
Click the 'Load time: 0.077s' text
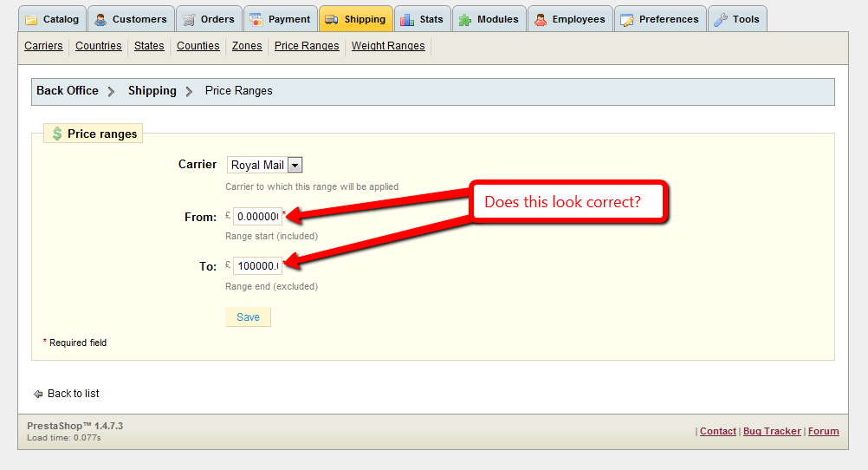pyautogui.click(x=63, y=438)
